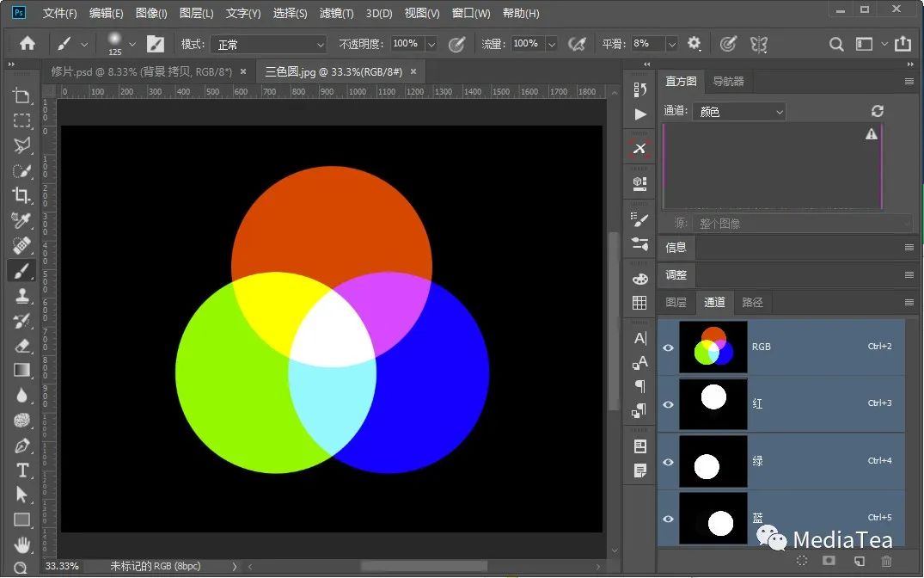Viewport: 924px width, 578px height.
Task: Open the 文件(F) menu
Action: pos(59,13)
